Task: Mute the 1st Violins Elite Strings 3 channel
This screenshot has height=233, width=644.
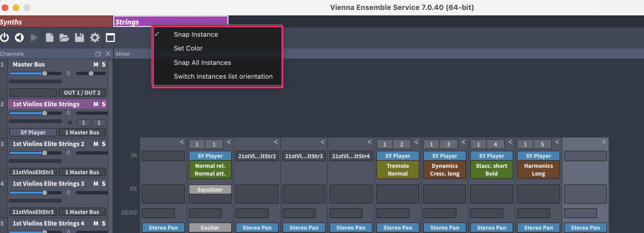Action: pyautogui.click(x=96, y=184)
